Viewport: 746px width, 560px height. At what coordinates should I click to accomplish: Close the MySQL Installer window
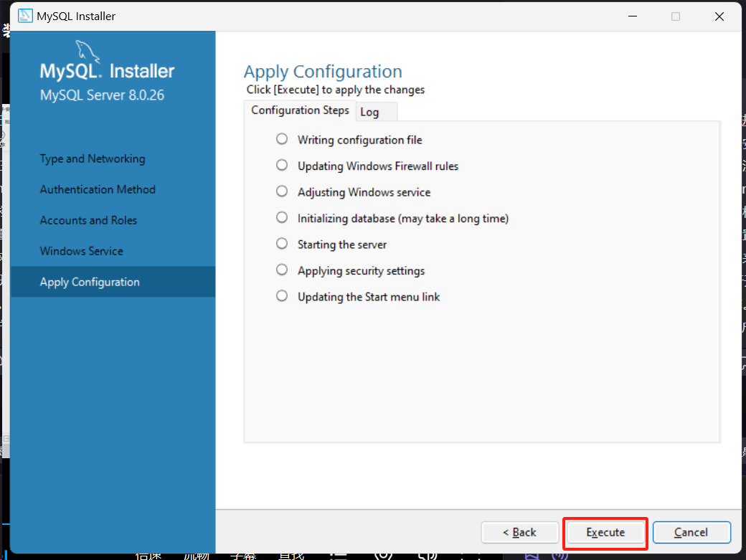point(719,16)
